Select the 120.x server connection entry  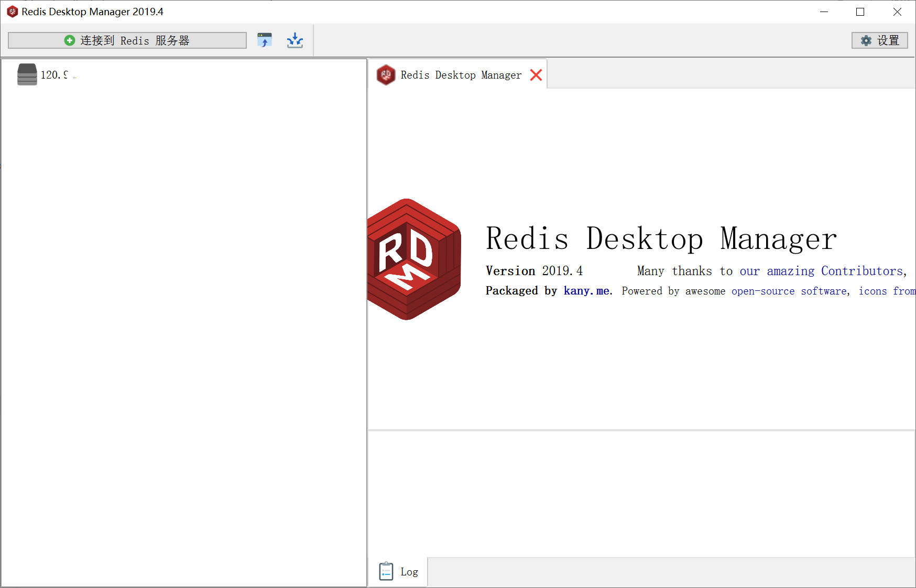pyautogui.click(x=47, y=74)
